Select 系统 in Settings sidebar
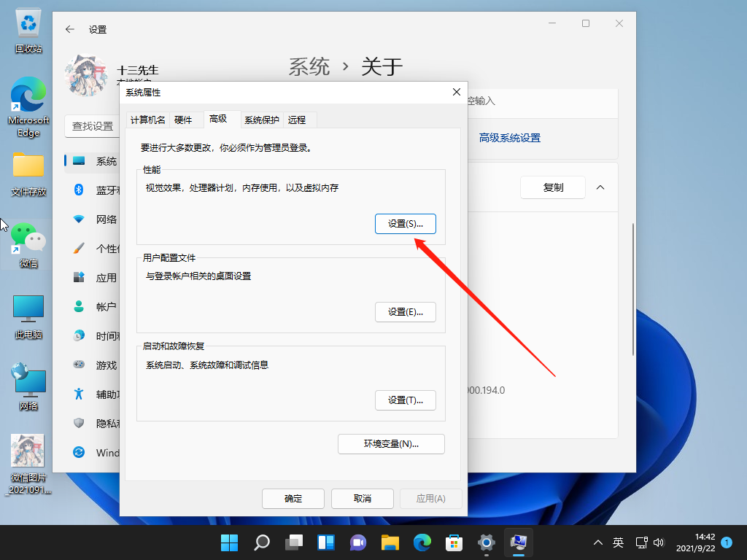Viewport: 747px width, 560px height. tap(93, 161)
